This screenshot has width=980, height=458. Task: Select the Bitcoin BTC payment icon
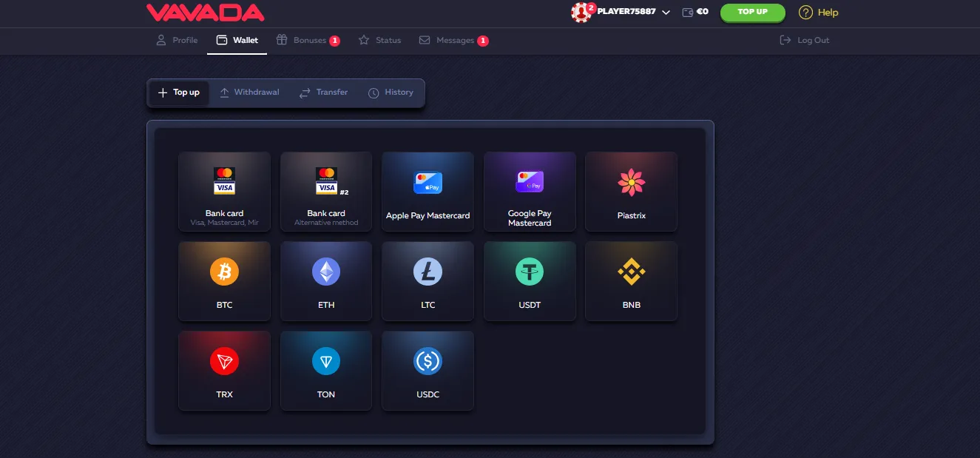[x=224, y=272]
